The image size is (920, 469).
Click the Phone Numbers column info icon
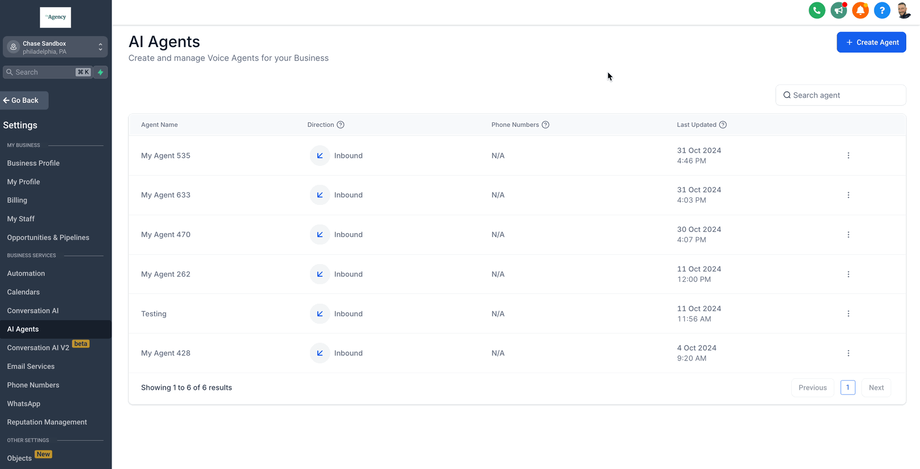[x=546, y=125]
